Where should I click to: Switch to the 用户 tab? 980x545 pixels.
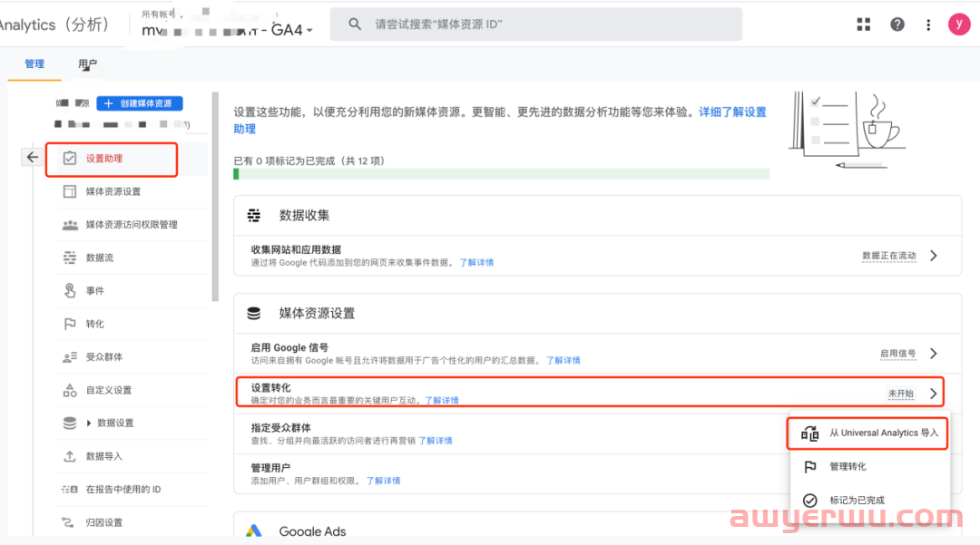[x=88, y=64]
